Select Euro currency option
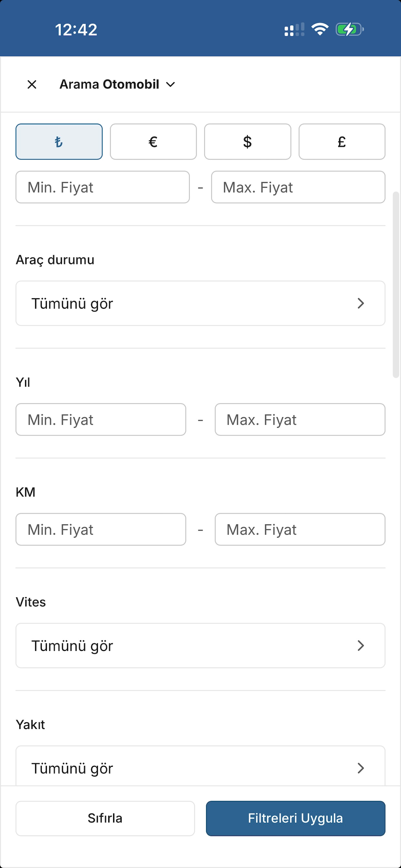 pyautogui.click(x=153, y=141)
